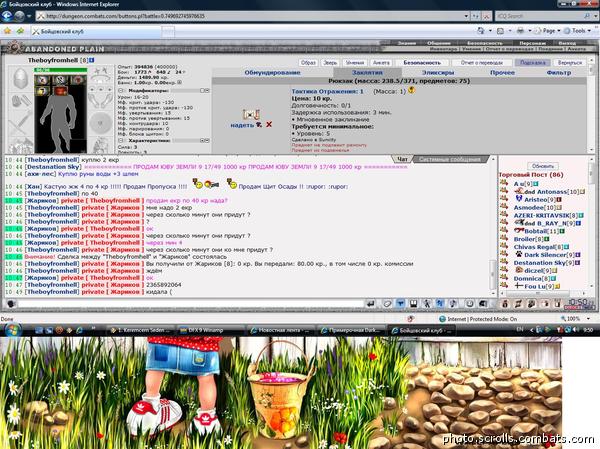
Task: Select the Системные сообщения tab
Action: tap(449, 159)
